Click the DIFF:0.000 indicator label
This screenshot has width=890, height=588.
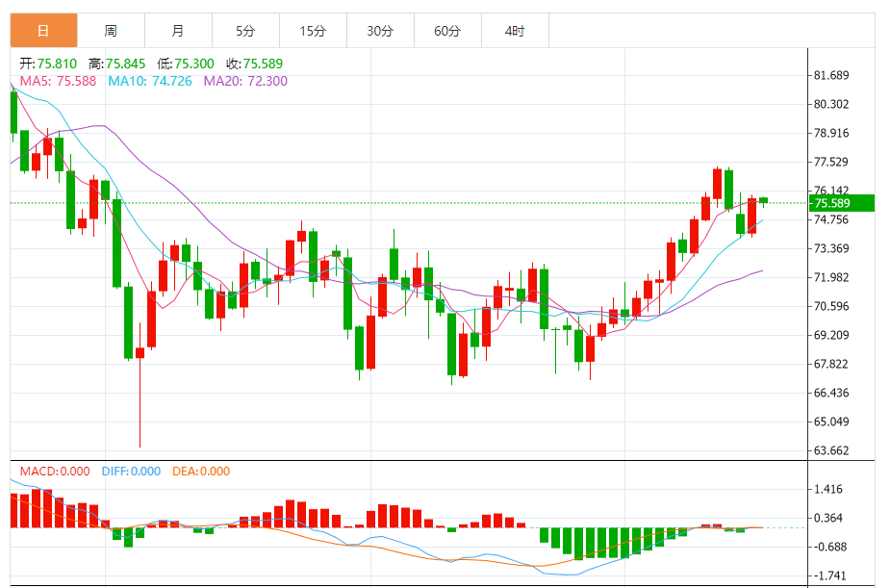coord(131,472)
